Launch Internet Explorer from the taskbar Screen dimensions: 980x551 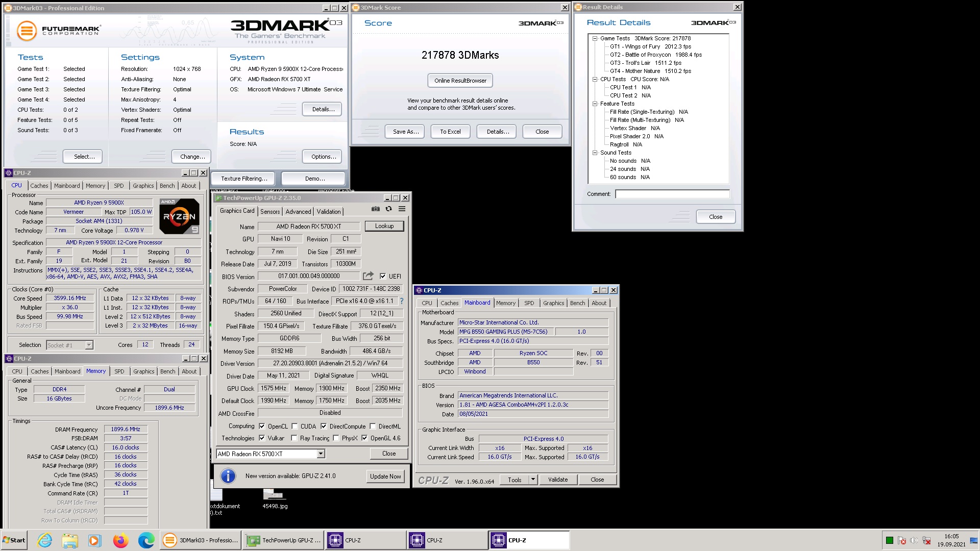point(45,540)
